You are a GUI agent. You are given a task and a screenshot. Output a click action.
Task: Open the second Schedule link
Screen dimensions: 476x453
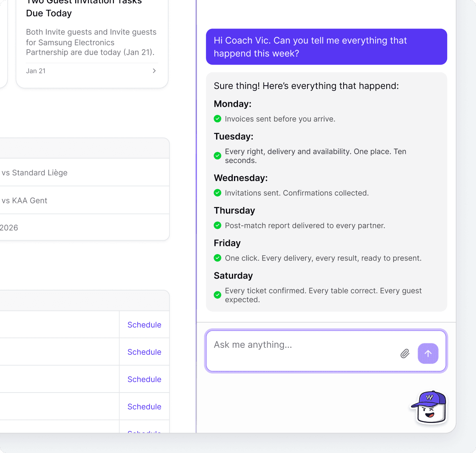(x=144, y=352)
